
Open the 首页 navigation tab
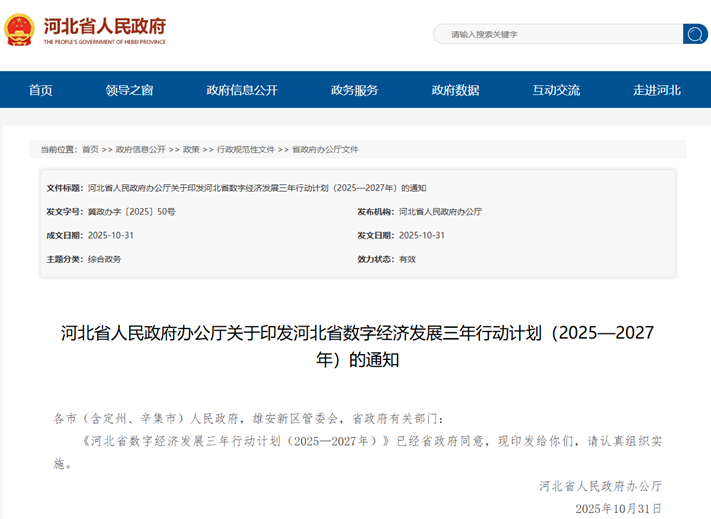tap(41, 90)
